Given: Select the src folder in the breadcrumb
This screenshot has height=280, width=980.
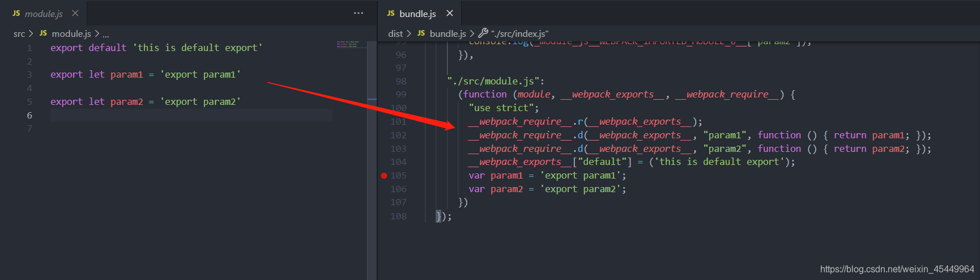Looking at the screenshot, I should (19, 34).
